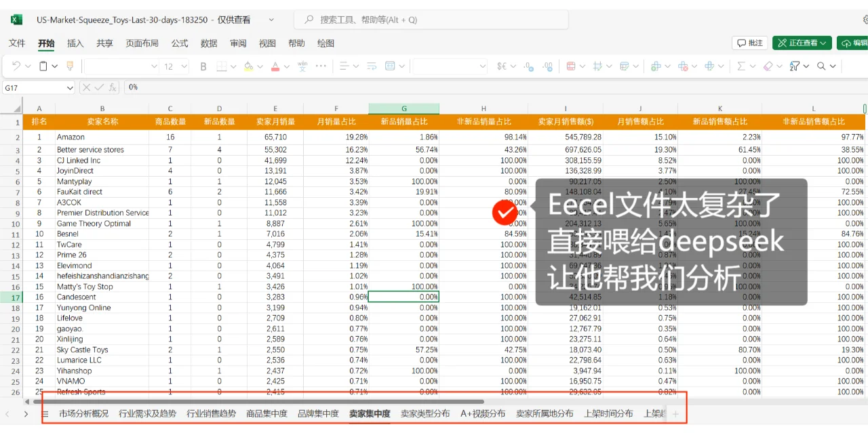Click the currency format icon
The image size is (868, 433).
(x=502, y=66)
